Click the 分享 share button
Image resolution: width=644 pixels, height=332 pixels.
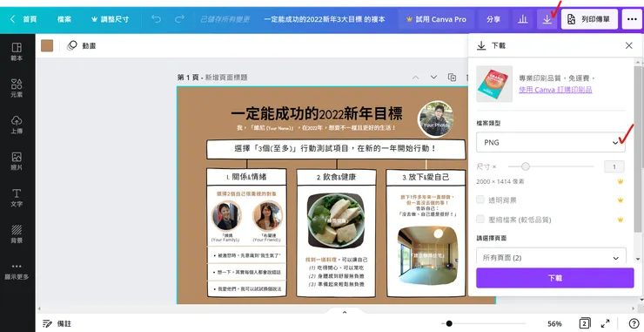pyautogui.click(x=493, y=19)
